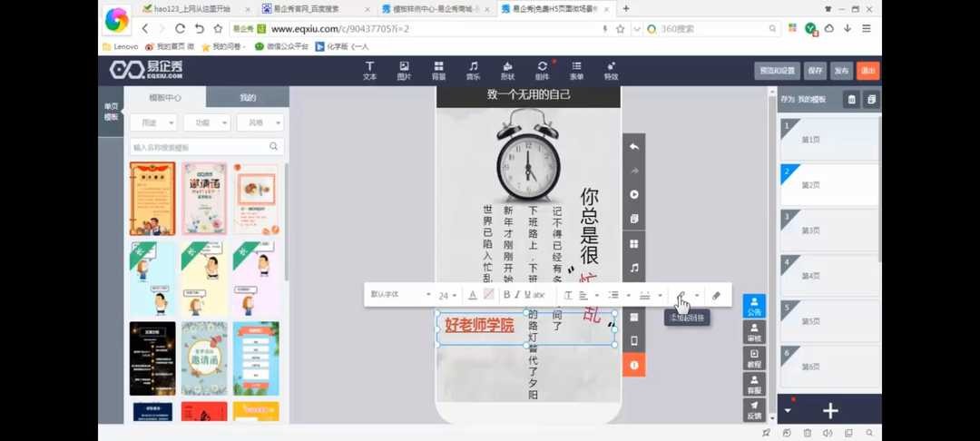
Task: Switch to the 我的 (Mine) tab
Action: 248,97
